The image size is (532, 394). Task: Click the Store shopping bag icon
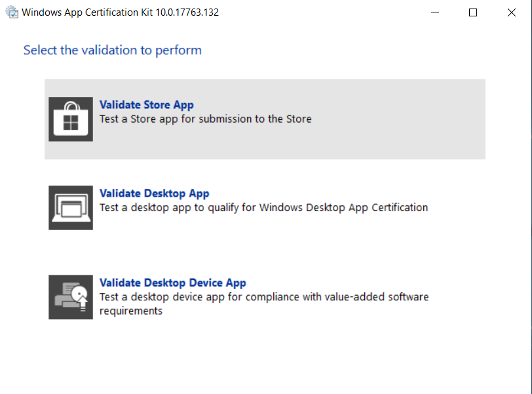pos(71,119)
